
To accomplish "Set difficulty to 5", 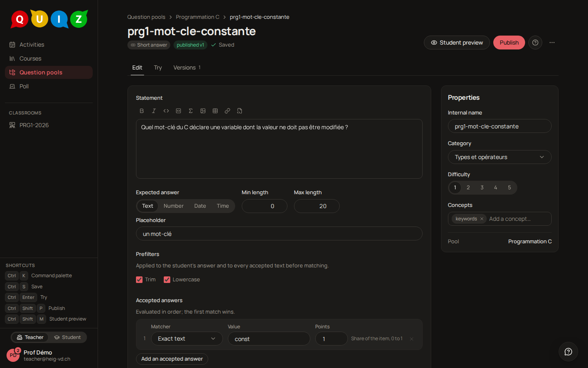I will point(510,188).
